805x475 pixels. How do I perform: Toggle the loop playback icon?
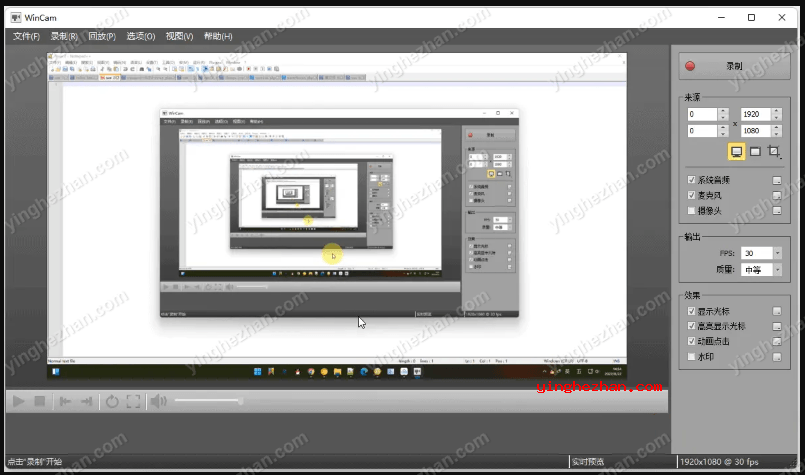[112, 401]
